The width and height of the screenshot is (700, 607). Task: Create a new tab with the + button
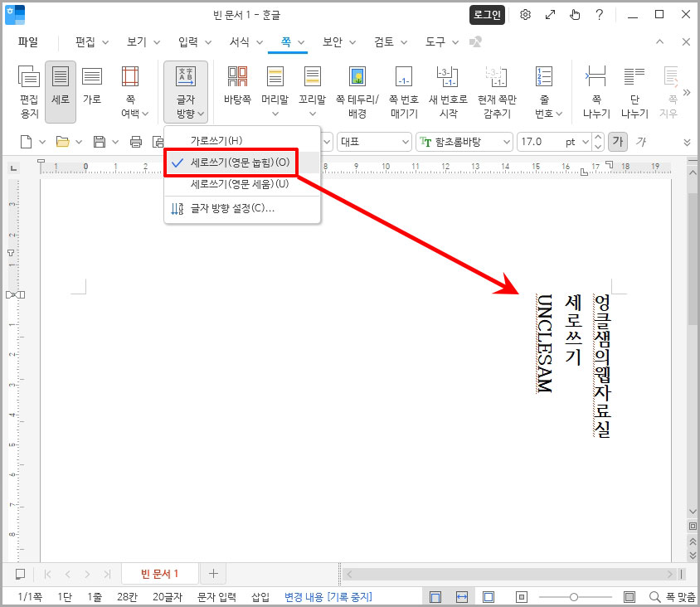213,573
